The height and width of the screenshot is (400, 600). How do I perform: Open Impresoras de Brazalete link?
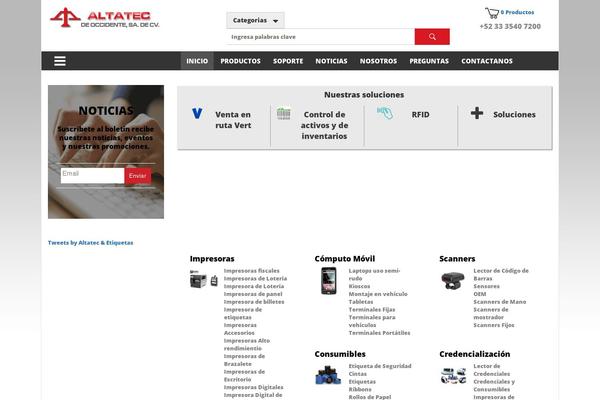pyautogui.click(x=244, y=360)
